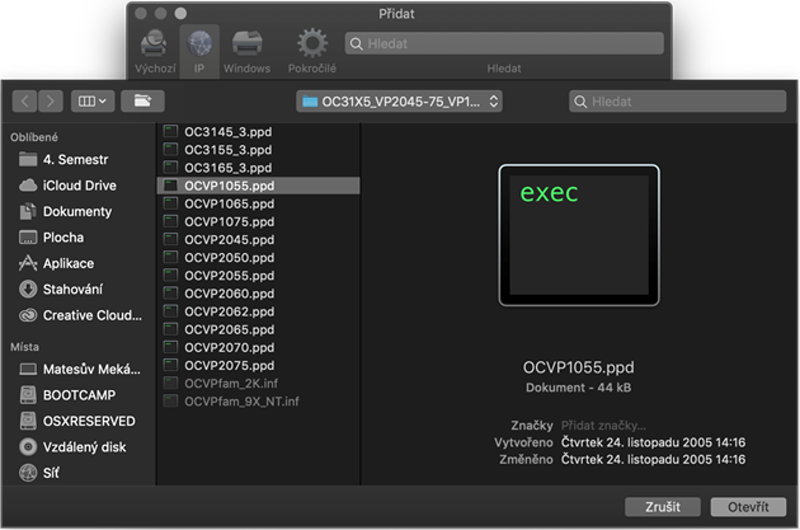Click the exec preview thumbnail

[579, 235]
